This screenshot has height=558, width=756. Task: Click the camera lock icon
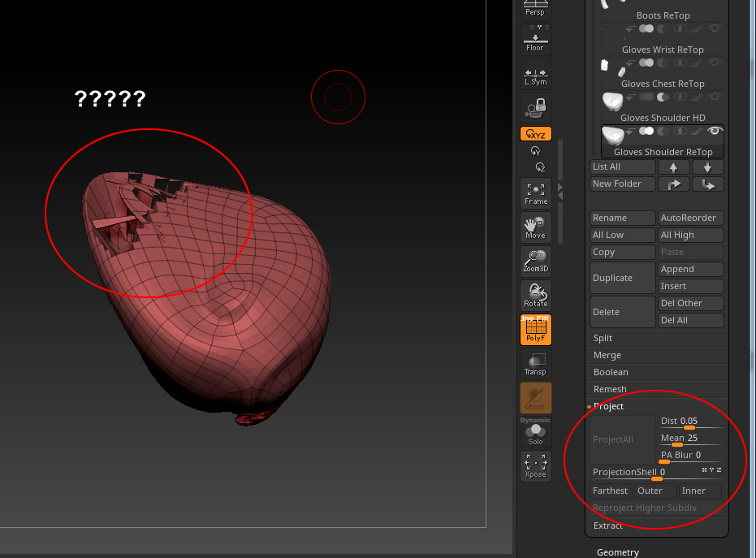coord(535,107)
